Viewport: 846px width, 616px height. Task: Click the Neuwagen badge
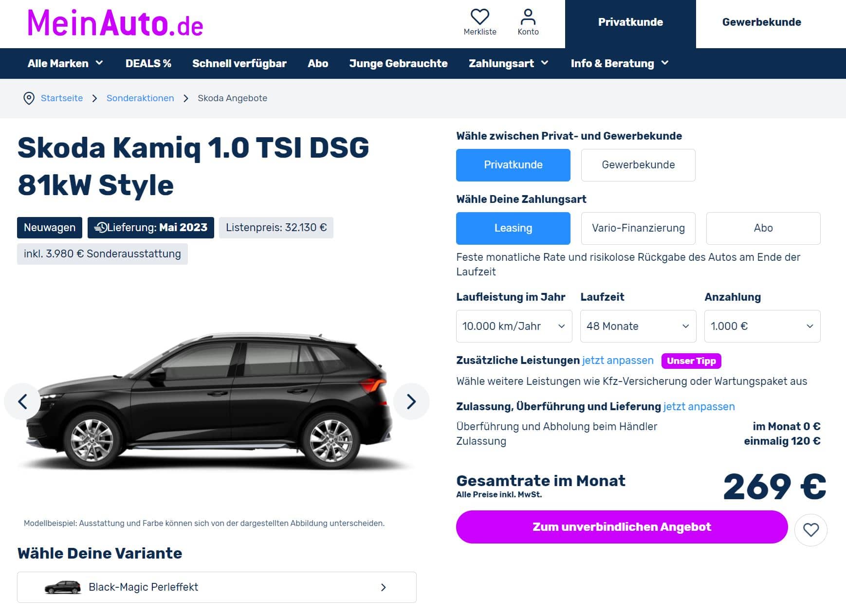pos(50,228)
